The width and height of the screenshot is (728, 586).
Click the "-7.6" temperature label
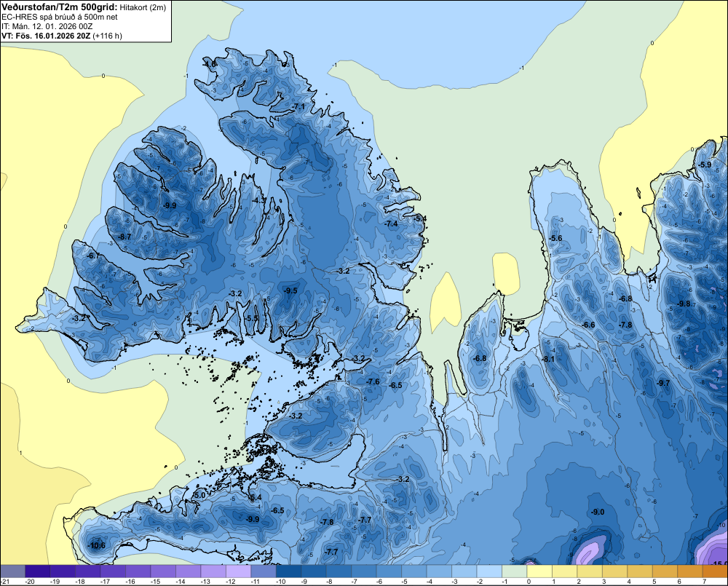(373, 381)
